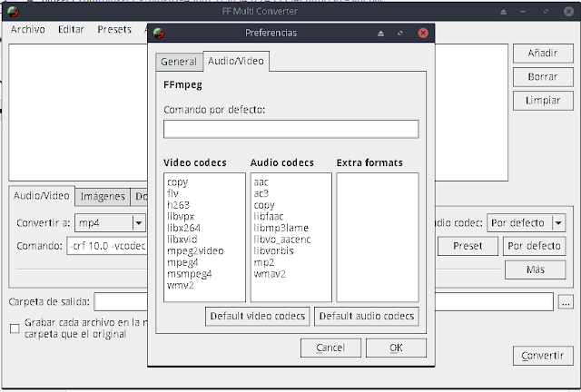Click 'libfaac' in Audio codecs list

tap(269, 216)
